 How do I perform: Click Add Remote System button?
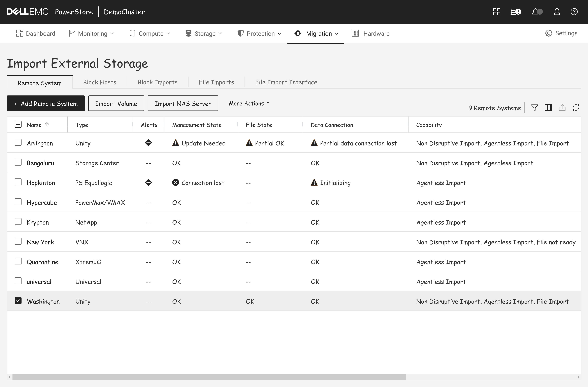pyautogui.click(x=46, y=103)
